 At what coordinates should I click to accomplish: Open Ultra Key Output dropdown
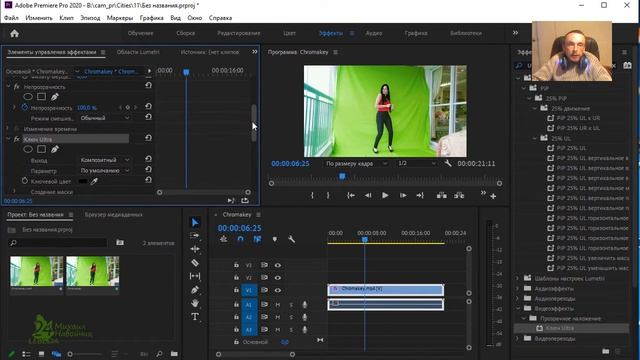(105, 160)
